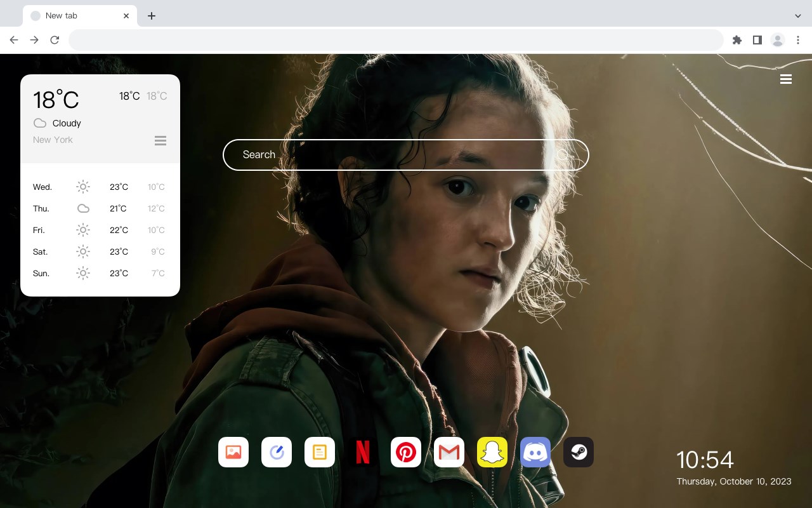
Task: Click the Sun. sunny forecast icon
Action: click(x=83, y=273)
